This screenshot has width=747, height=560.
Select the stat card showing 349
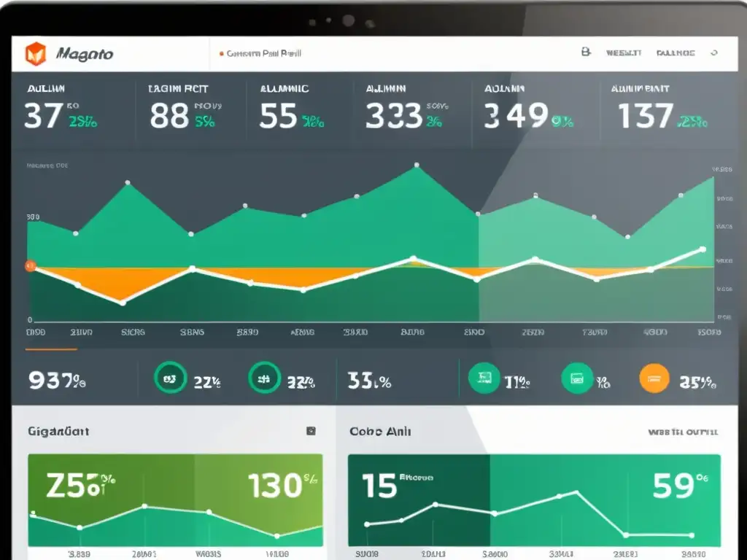(x=536, y=110)
